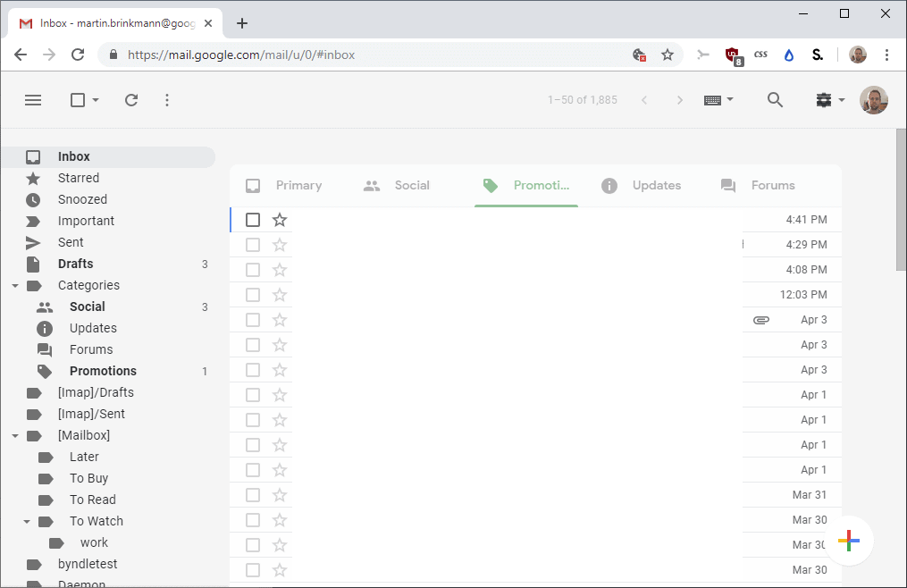The height and width of the screenshot is (588, 907).
Task: Open the Google account profile picture
Action: click(x=873, y=100)
